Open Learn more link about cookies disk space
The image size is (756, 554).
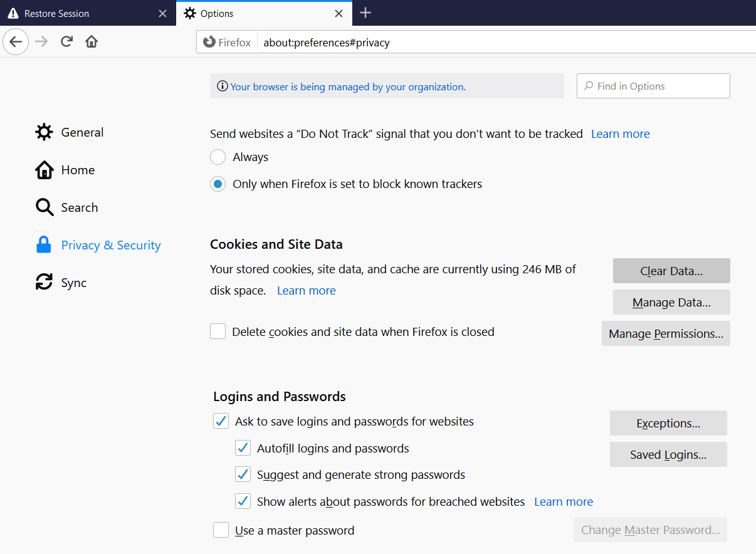(306, 290)
